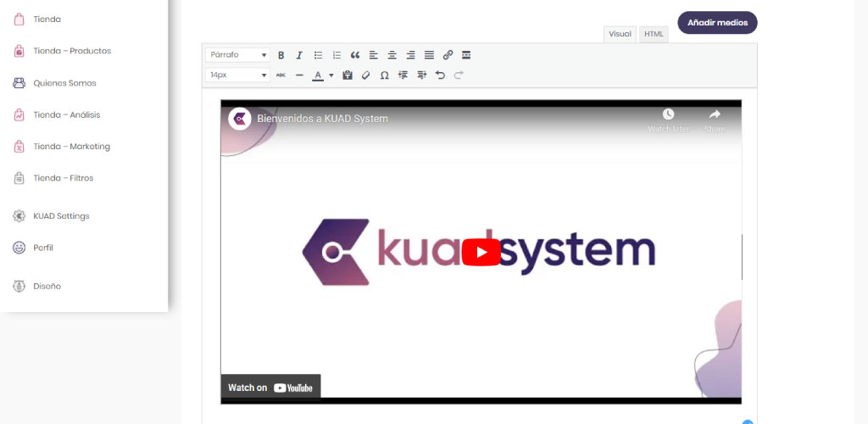Insert a bulleted list
868x424 pixels.
point(319,55)
